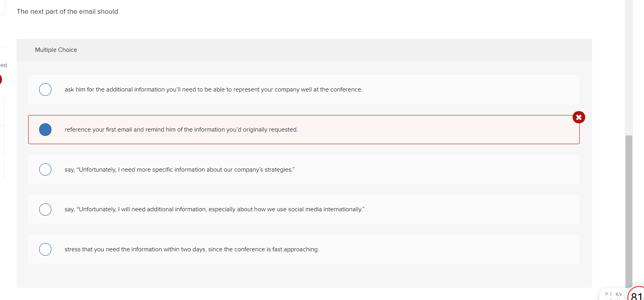The height and width of the screenshot is (300, 644).
Task: Click the question text 'The next part of the email should'
Action: (x=67, y=11)
